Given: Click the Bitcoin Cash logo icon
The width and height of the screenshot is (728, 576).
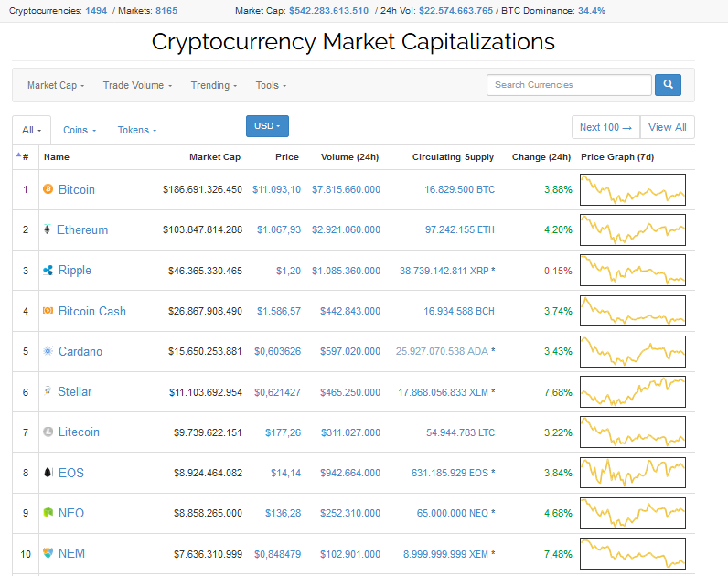Looking at the screenshot, I should (x=48, y=311).
